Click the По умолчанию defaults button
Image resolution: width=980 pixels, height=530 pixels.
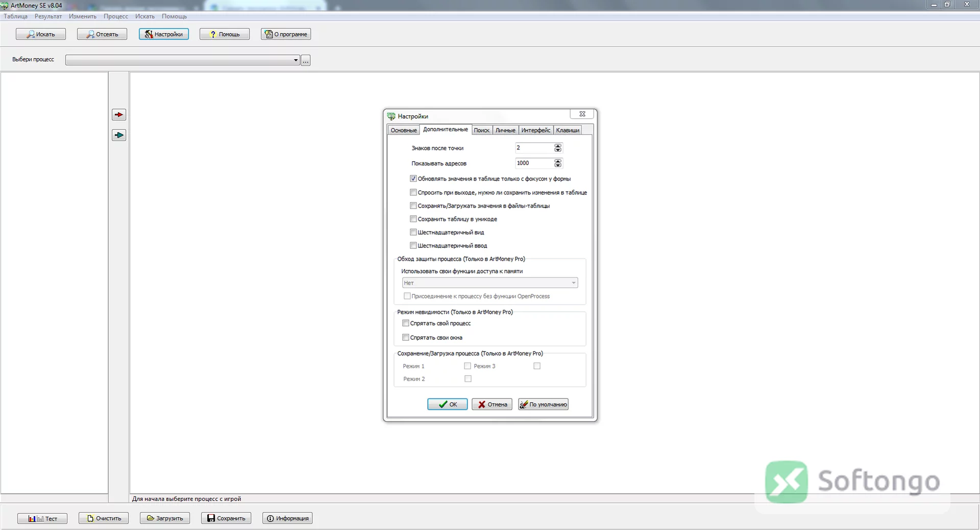543,405
